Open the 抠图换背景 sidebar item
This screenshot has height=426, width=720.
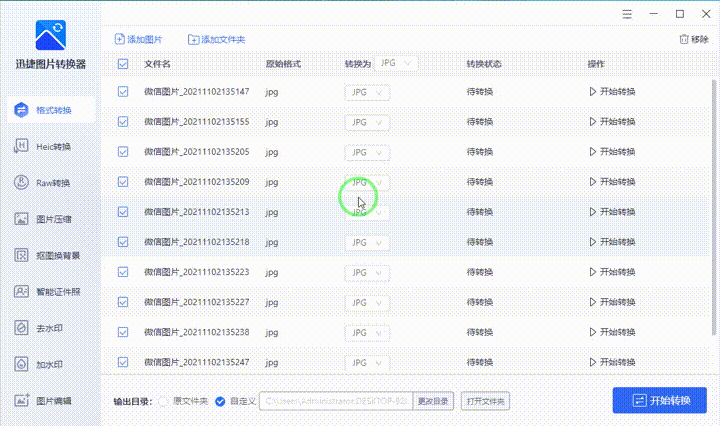coord(47,255)
